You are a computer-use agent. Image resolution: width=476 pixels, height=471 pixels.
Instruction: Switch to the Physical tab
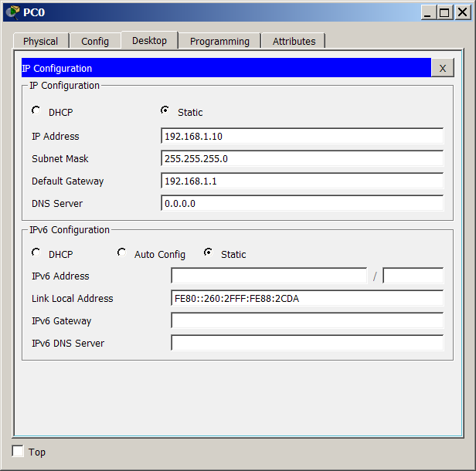point(41,41)
